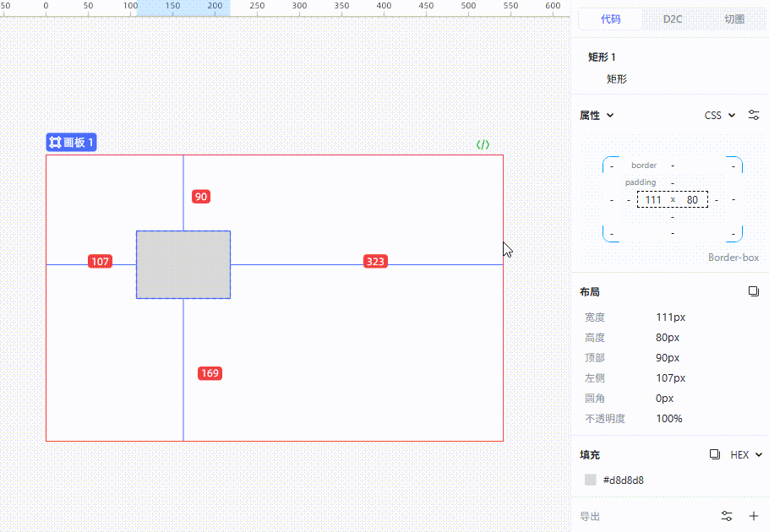The height and width of the screenshot is (532, 769).
Task: Open the CSS attribute settings sliders icon
Action: click(754, 115)
